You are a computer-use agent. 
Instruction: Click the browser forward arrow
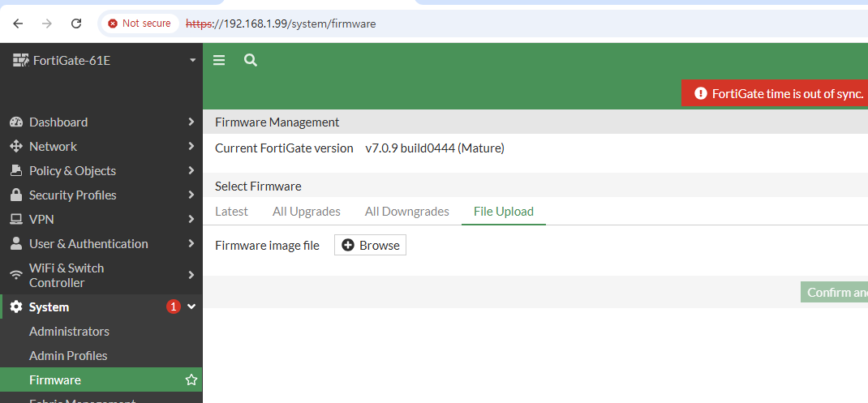tap(47, 24)
